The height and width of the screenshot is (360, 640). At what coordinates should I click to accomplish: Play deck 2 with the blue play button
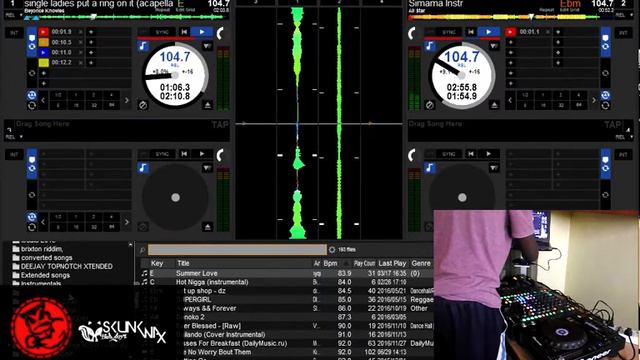[x=489, y=32]
